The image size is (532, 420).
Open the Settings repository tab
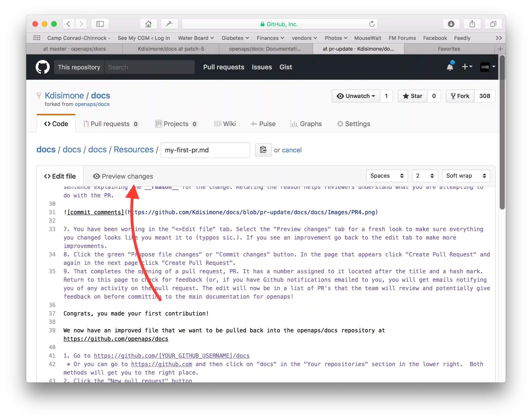coord(353,124)
